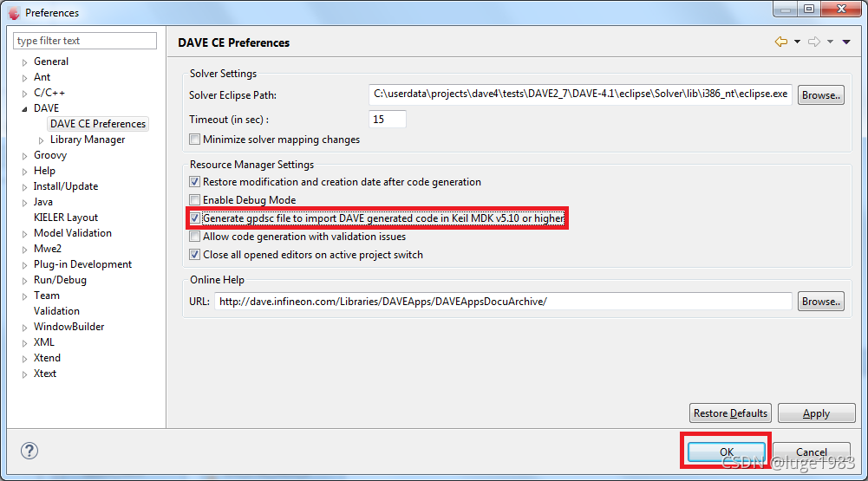Expand the Xtext tree node
The image size is (868, 481).
pos(24,374)
